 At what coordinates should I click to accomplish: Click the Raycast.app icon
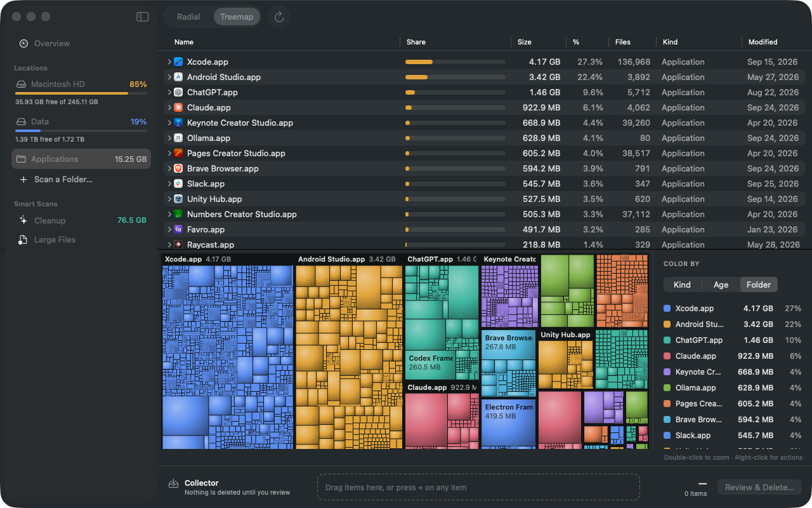(x=178, y=244)
